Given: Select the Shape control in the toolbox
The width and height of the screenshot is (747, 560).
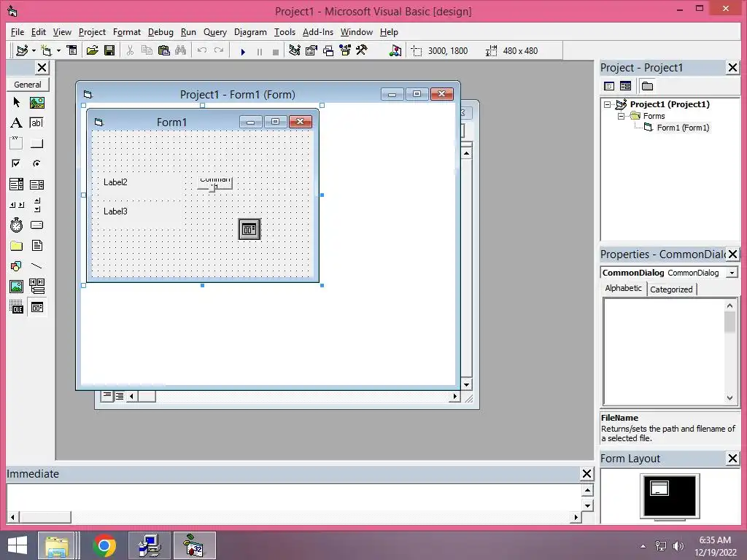Looking at the screenshot, I should click(x=16, y=266).
